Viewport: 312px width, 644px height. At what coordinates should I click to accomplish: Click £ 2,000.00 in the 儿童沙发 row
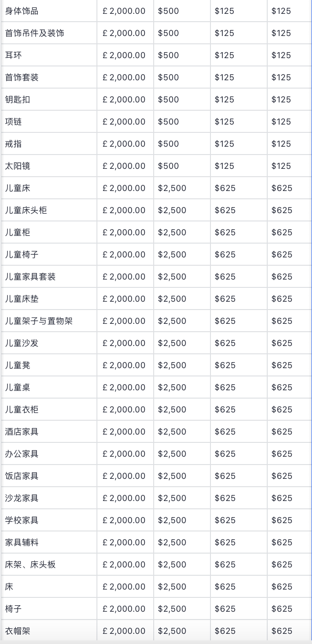click(124, 343)
